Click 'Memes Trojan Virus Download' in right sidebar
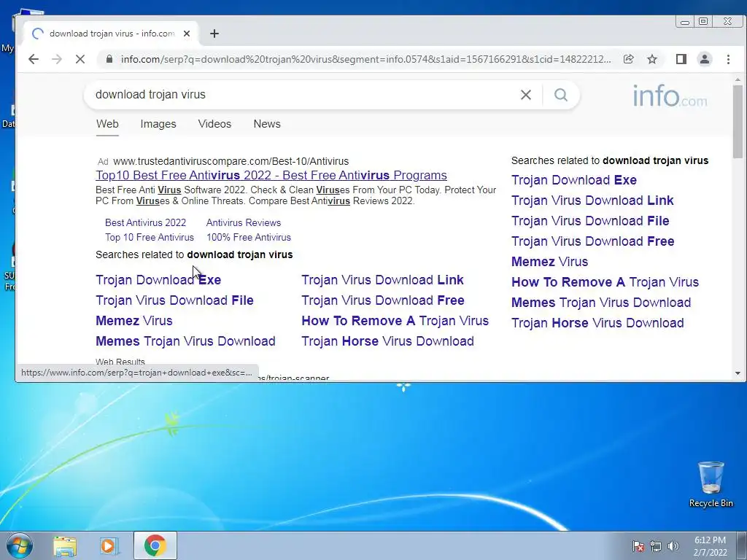This screenshot has height=560, width=747. point(601,303)
